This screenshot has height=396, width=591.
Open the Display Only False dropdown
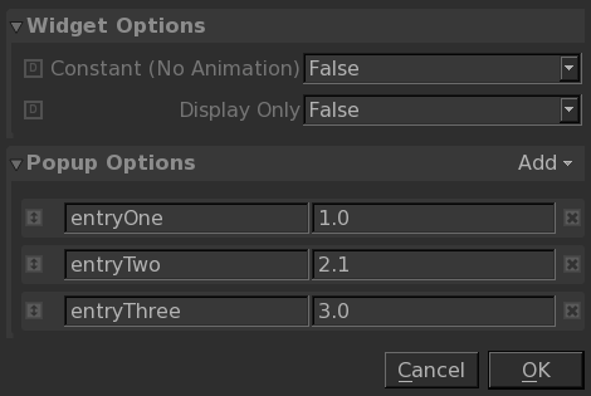pyautogui.click(x=442, y=110)
